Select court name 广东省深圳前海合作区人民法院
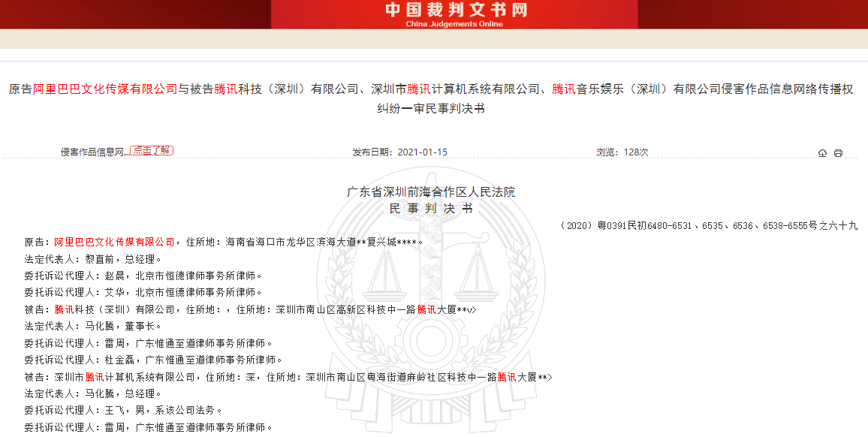This screenshot has height=437, width=868. pos(431,191)
